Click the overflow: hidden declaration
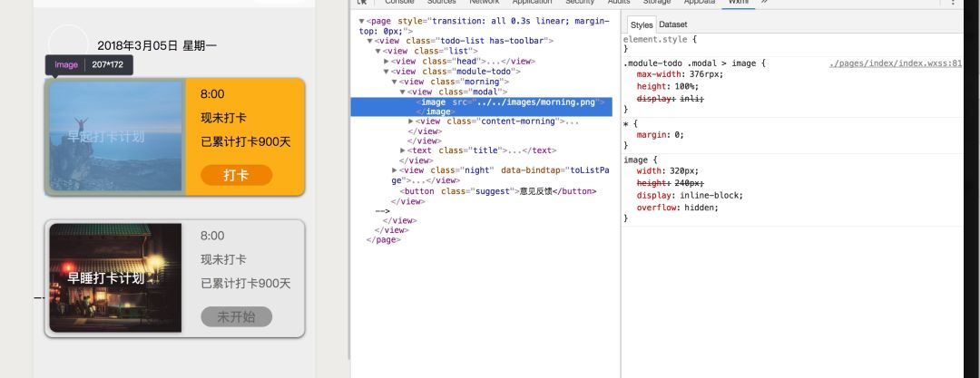The image size is (980, 378). click(x=678, y=208)
